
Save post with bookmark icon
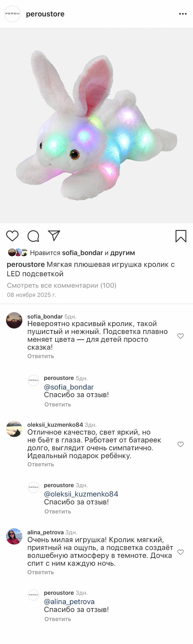point(181,236)
